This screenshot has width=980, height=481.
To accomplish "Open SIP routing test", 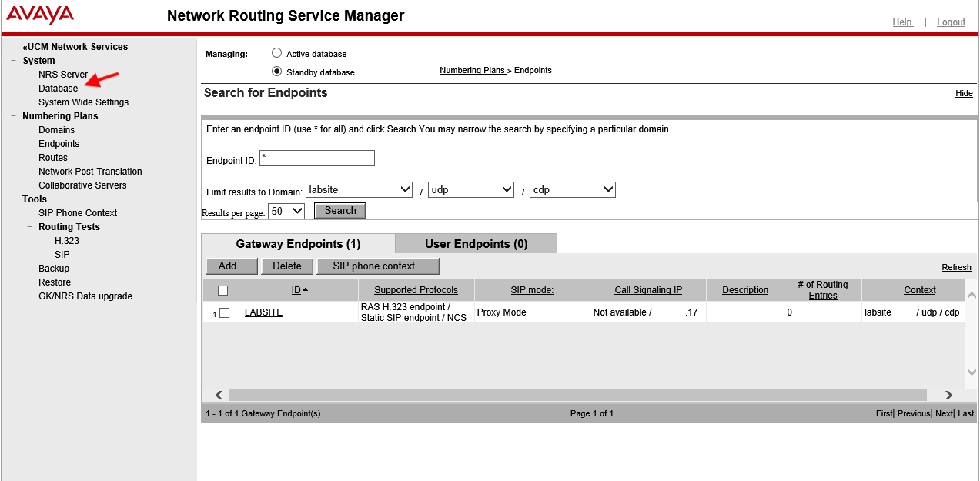I will [62, 255].
